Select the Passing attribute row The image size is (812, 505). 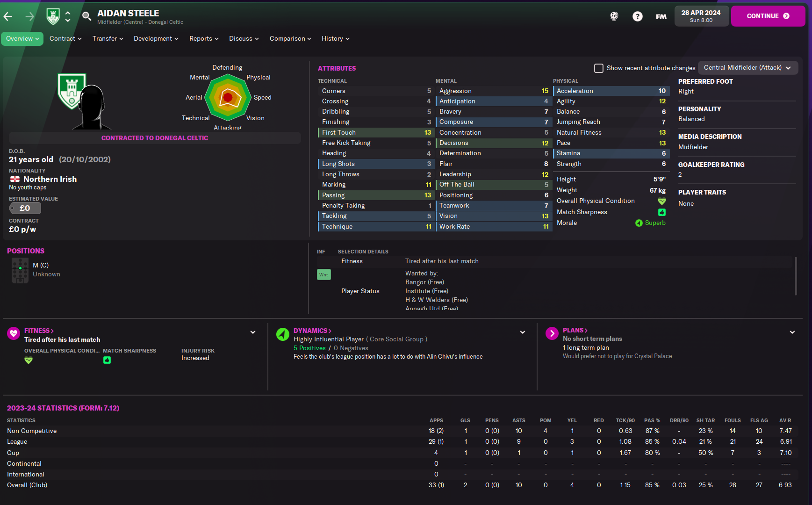point(375,195)
